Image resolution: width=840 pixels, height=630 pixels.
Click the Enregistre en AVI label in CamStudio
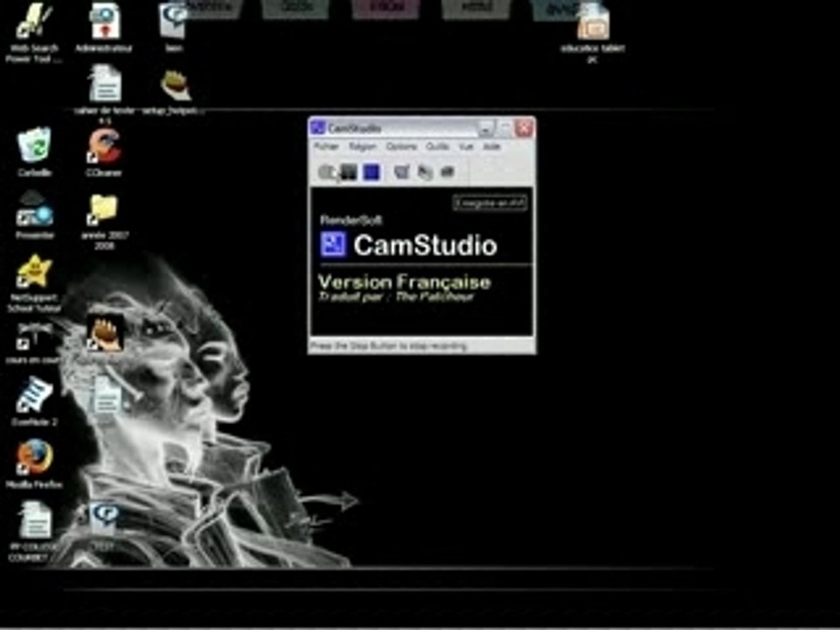[x=490, y=203]
